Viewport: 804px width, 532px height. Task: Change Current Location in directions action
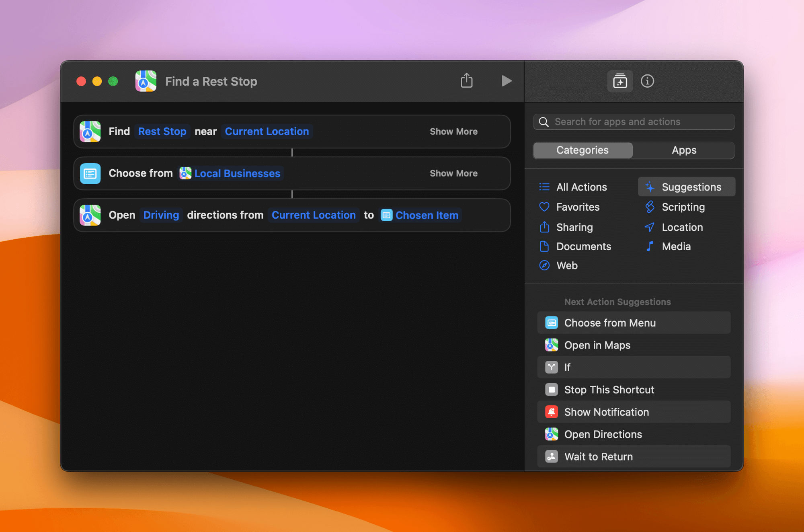[x=314, y=215]
